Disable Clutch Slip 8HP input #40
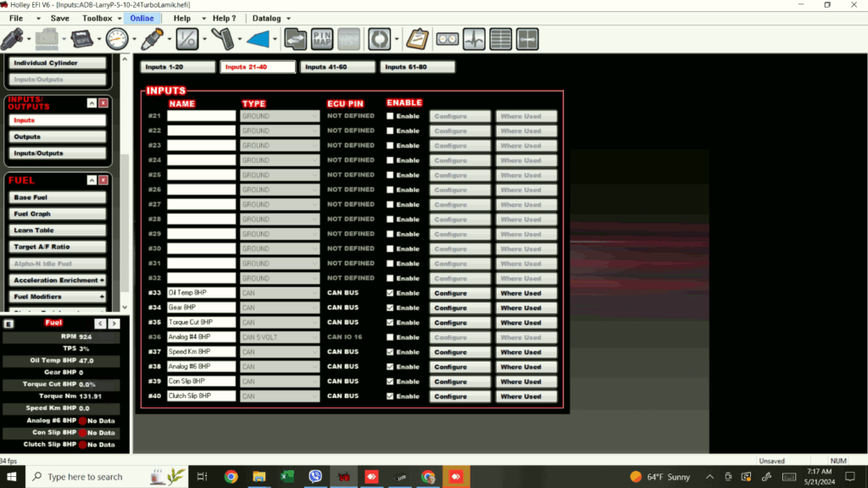This screenshot has width=868, height=488. 390,396
